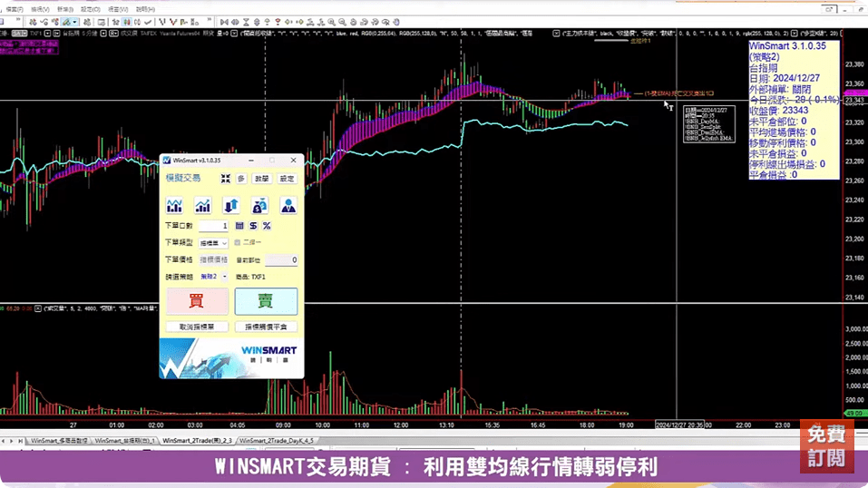This screenshot has height=488, width=868.
Task: Click the yellow lightbulb icon in toolbar
Action: pyautogui.click(x=267, y=22)
